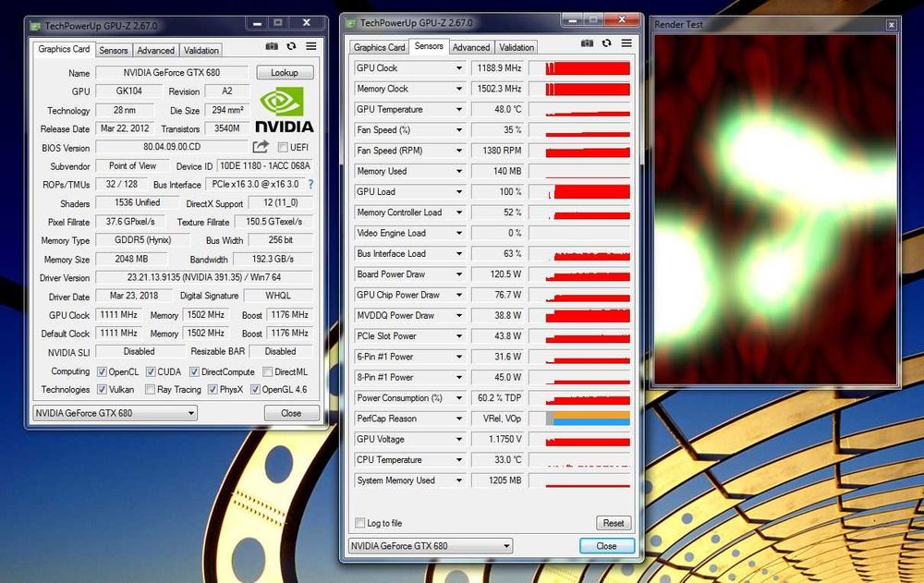Close the Render Test window
This screenshot has height=583, width=924.
point(891,25)
